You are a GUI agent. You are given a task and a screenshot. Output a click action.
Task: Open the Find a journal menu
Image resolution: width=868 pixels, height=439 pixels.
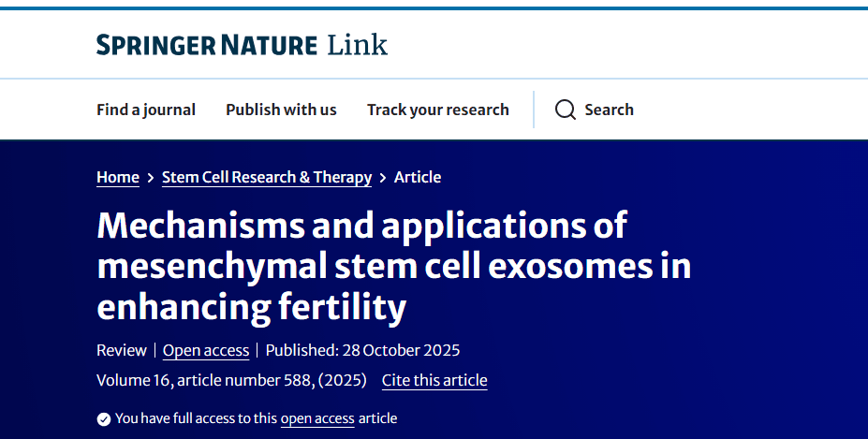146,110
